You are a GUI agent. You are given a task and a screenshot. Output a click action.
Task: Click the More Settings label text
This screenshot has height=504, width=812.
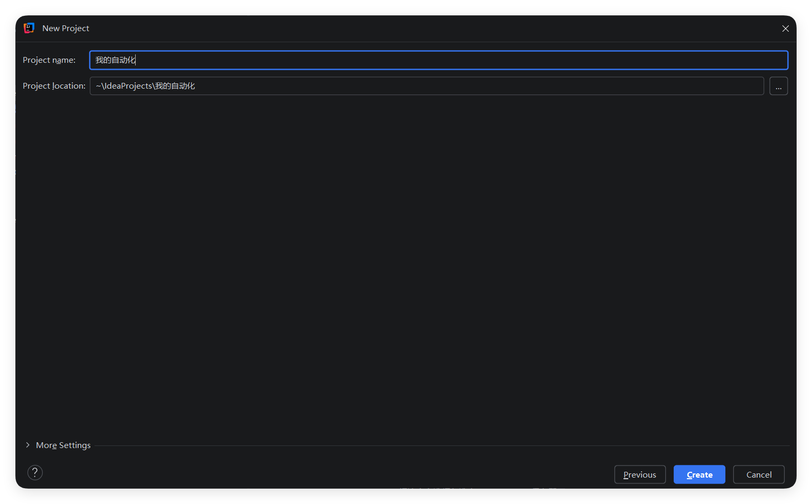63,445
